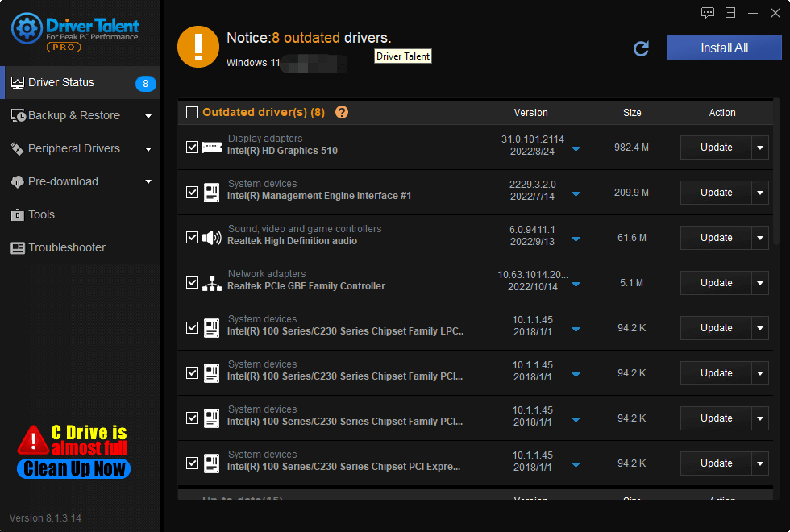790x532 pixels.
Task: Update the Realtek PCIe GBE Family Controller
Action: (716, 283)
